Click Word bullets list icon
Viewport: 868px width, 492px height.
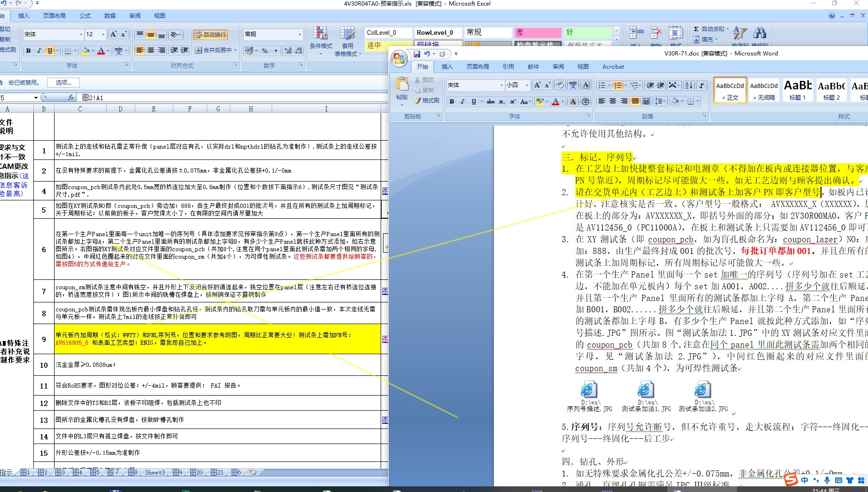602,86
